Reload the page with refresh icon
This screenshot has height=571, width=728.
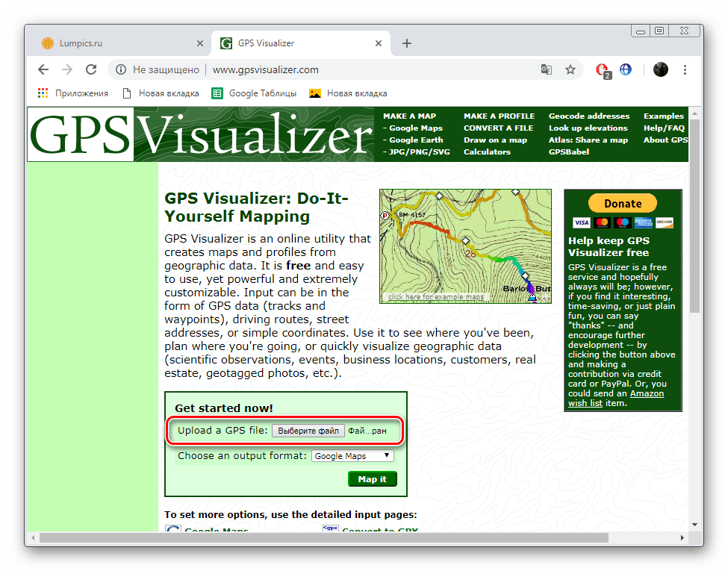[91, 69]
